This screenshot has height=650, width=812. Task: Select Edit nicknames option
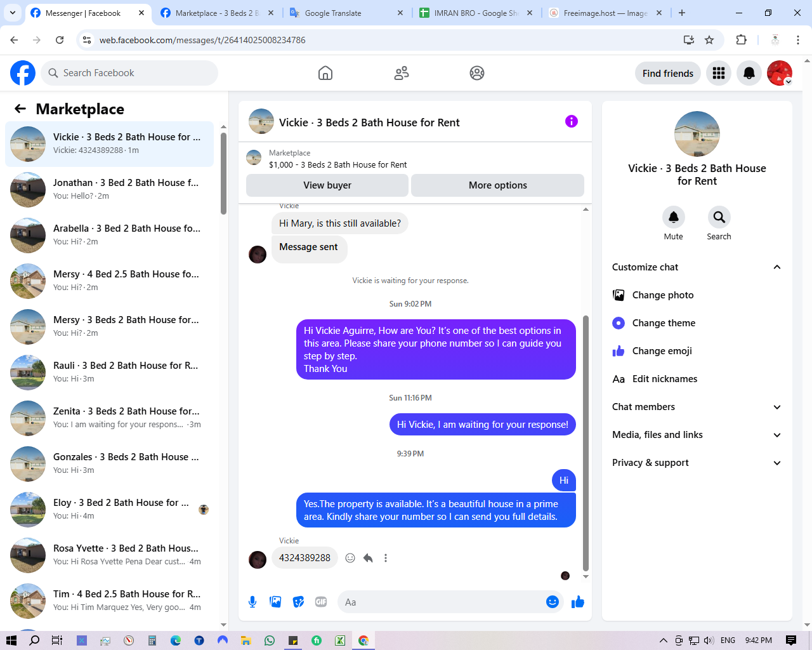(697, 379)
